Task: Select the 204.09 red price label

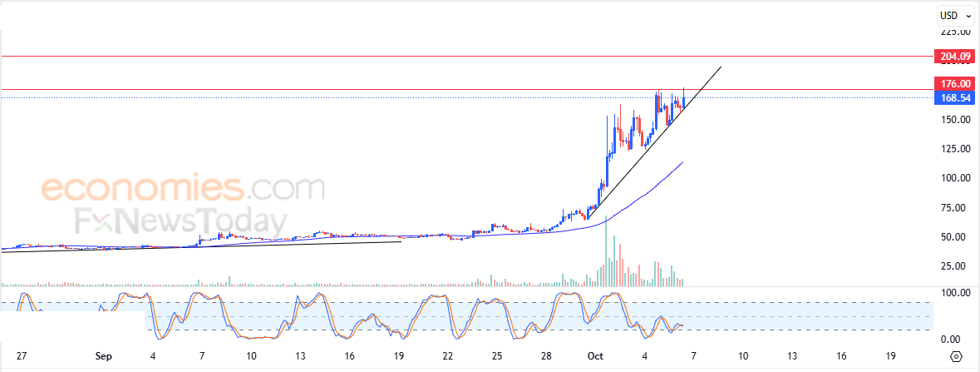Action: point(953,57)
